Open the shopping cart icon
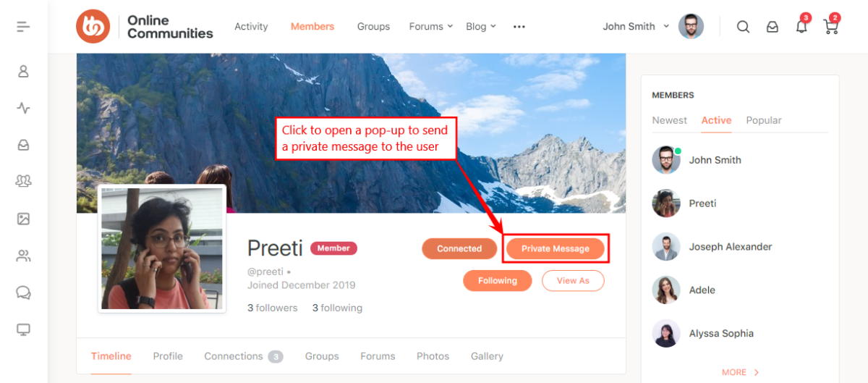This screenshot has height=383, width=868. (x=830, y=27)
